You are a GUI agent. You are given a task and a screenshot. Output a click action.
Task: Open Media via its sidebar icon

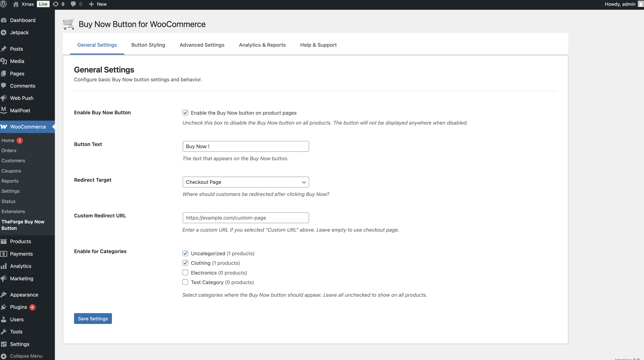(x=3, y=61)
